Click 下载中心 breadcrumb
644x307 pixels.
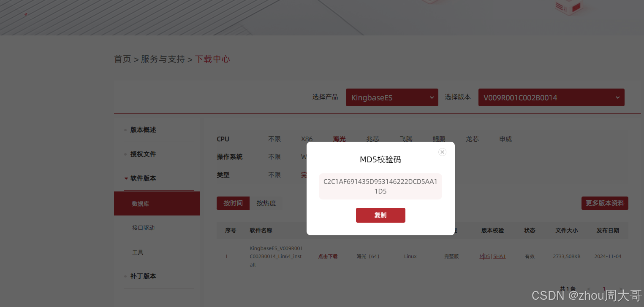212,59
